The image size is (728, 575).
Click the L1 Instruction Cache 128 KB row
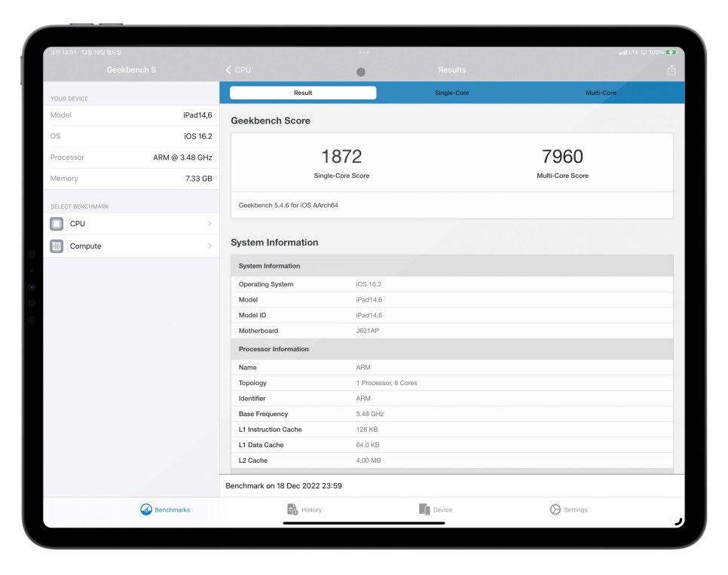click(x=451, y=430)
